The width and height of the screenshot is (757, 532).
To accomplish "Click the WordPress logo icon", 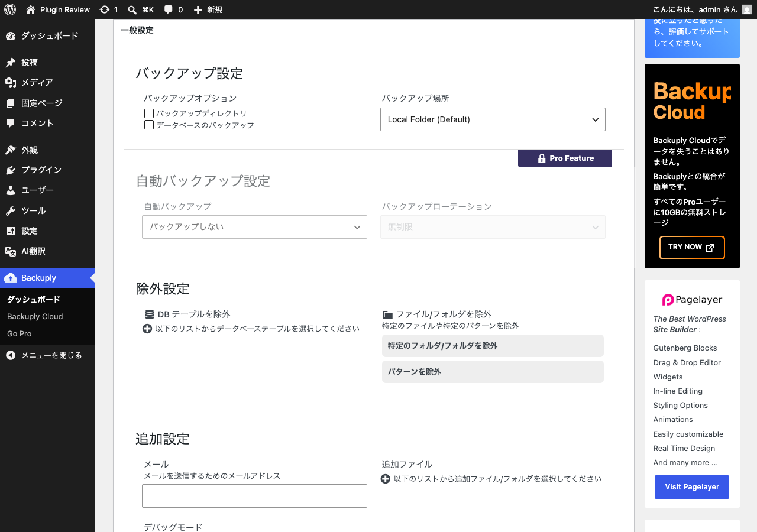I will [x=10, y=9].
